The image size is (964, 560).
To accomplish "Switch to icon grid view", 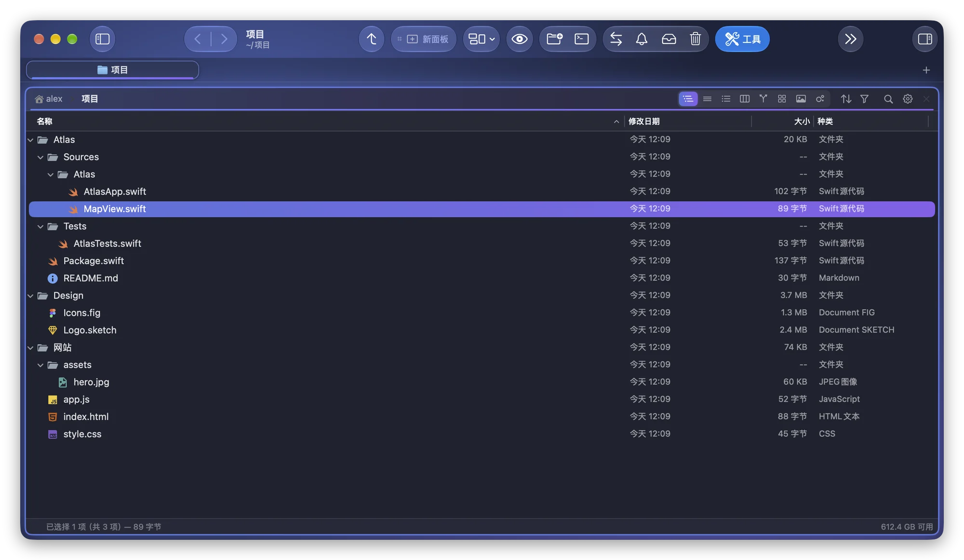I will coord(782,99).
